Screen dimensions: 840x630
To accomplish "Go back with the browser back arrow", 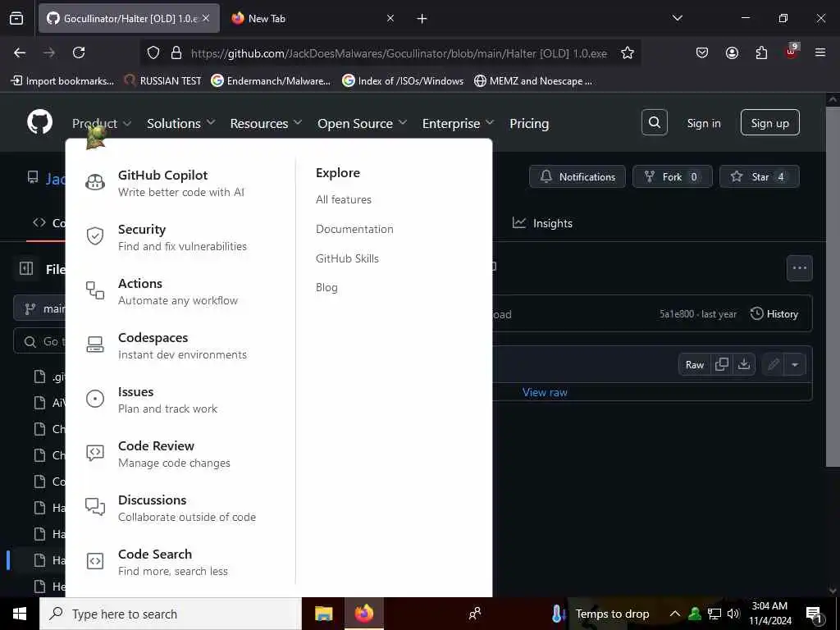I will (x=20, y=52).
